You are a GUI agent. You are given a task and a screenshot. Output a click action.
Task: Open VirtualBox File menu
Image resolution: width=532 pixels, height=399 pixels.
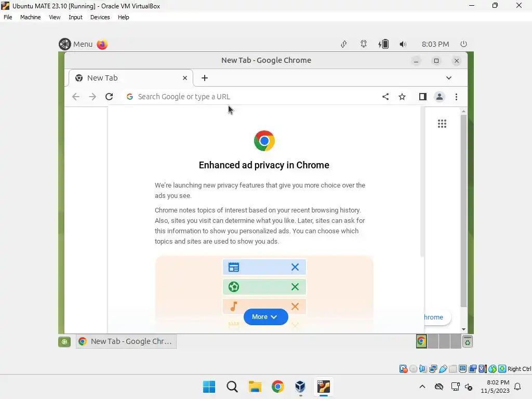click(x=8, y=17)
